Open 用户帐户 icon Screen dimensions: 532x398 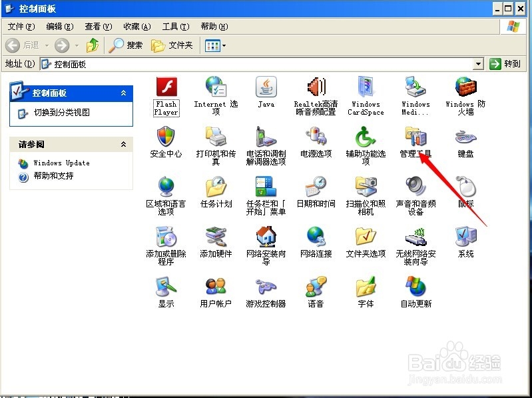coord(216,286)
